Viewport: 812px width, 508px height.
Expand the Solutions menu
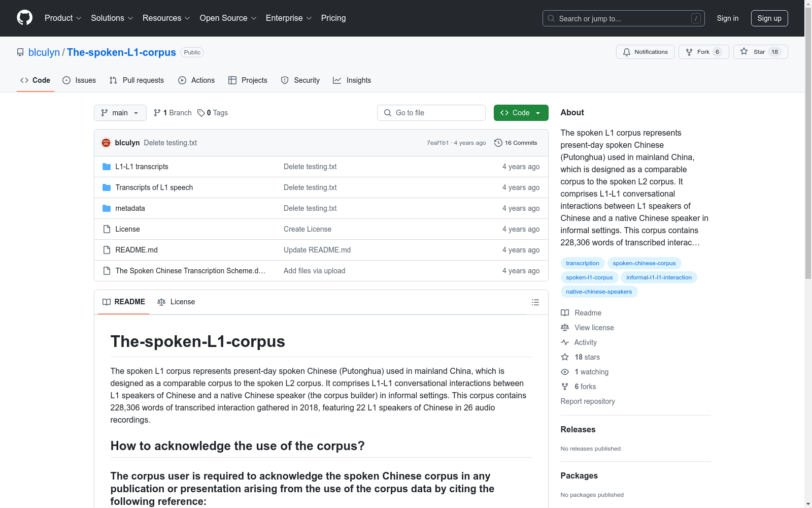(x=112, y=18)
